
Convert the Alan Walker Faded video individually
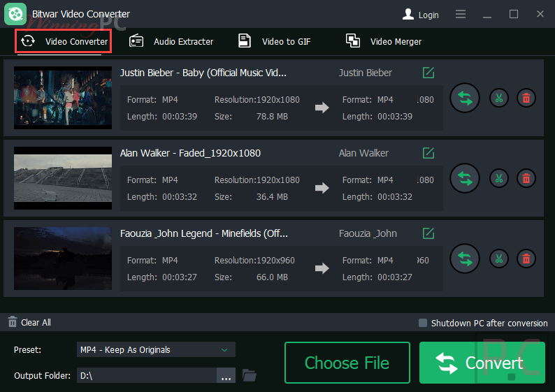(464, 178)
